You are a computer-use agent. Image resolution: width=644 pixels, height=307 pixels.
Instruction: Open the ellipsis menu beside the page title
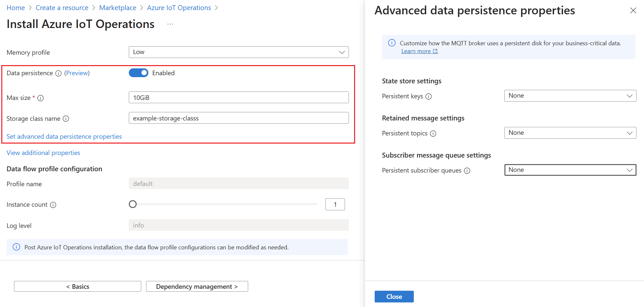170,23
